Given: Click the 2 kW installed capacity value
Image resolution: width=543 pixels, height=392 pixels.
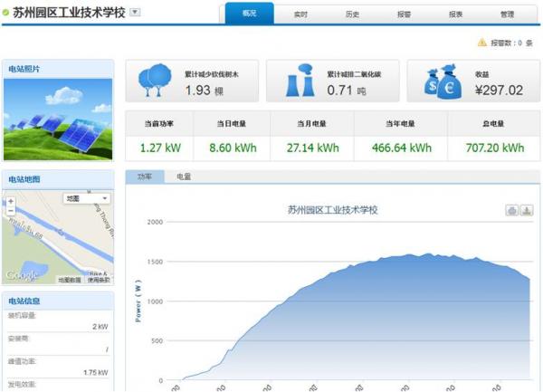Looking at the screenshot, I should [x=100, y=327].
